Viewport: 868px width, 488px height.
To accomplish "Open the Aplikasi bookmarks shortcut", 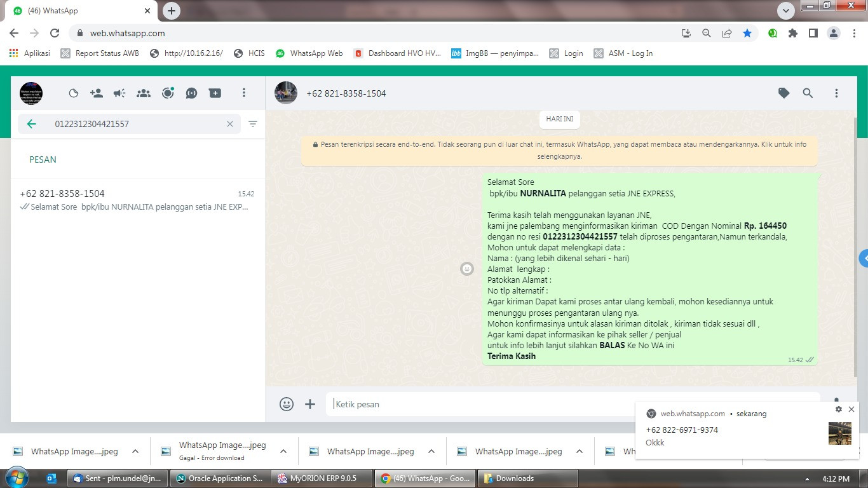I will click(x=30, y=53).
